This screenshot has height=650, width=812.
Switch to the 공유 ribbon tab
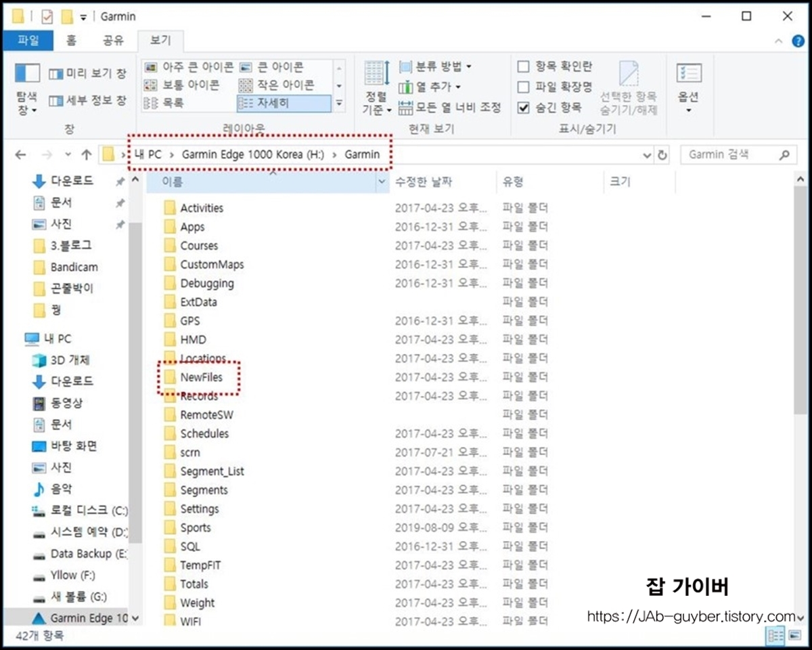[112, 41]
